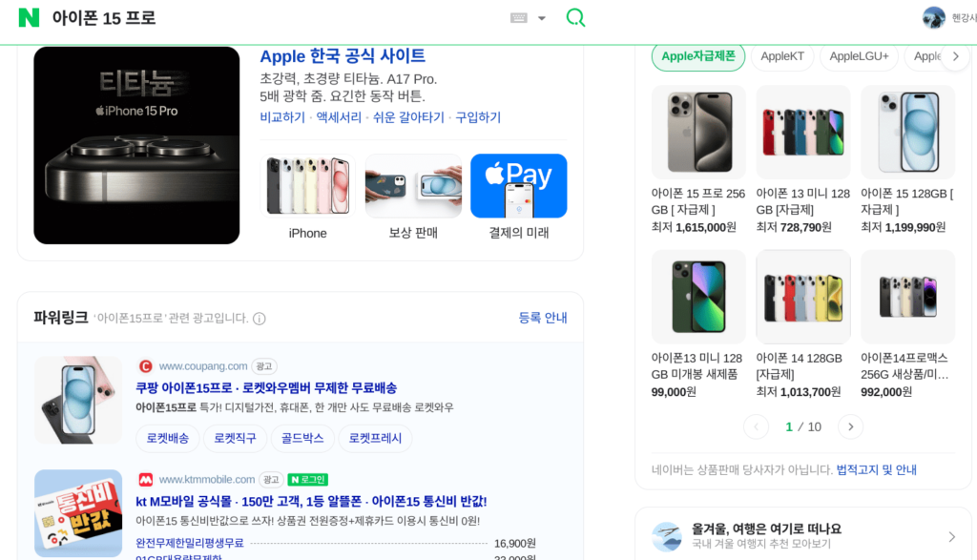
Task: Click 아이폰 15 프로 256 GB title
Action: 697,202
